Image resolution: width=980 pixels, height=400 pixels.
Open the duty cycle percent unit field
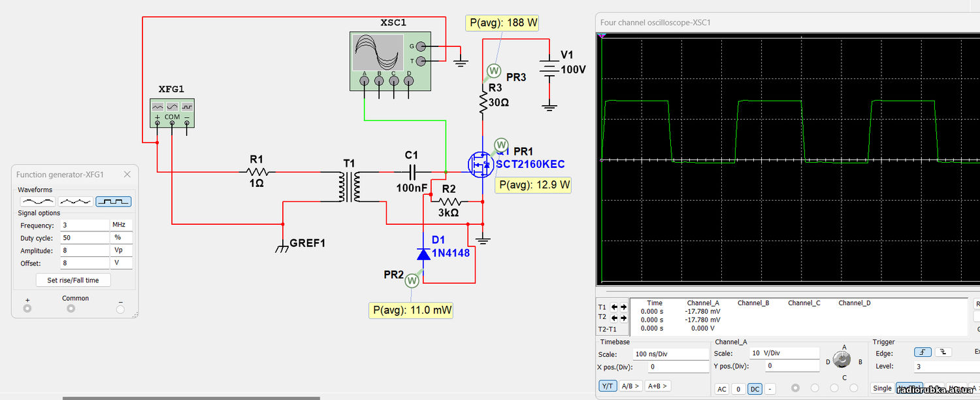(x=121, y=238)
